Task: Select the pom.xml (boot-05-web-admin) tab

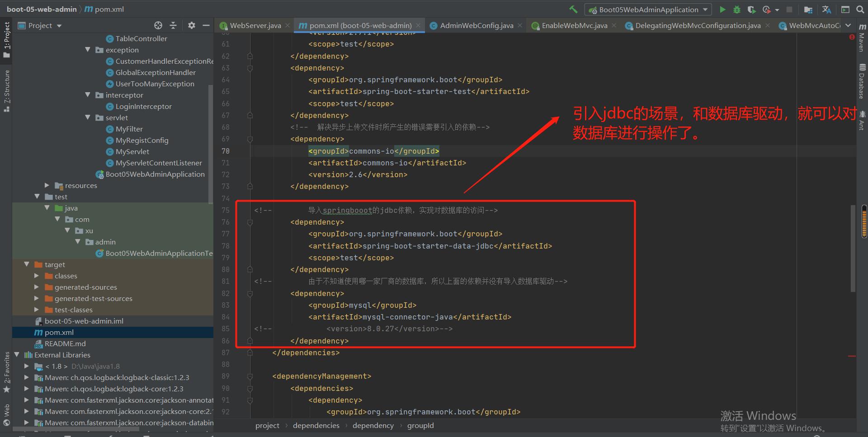Action: click(x=360, y=25)
